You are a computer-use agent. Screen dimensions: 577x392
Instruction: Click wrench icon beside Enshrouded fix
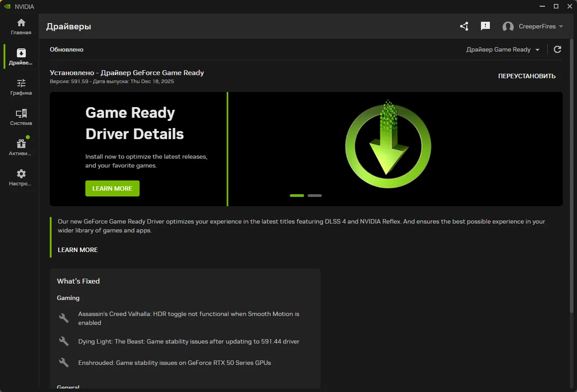pos(64,363)
